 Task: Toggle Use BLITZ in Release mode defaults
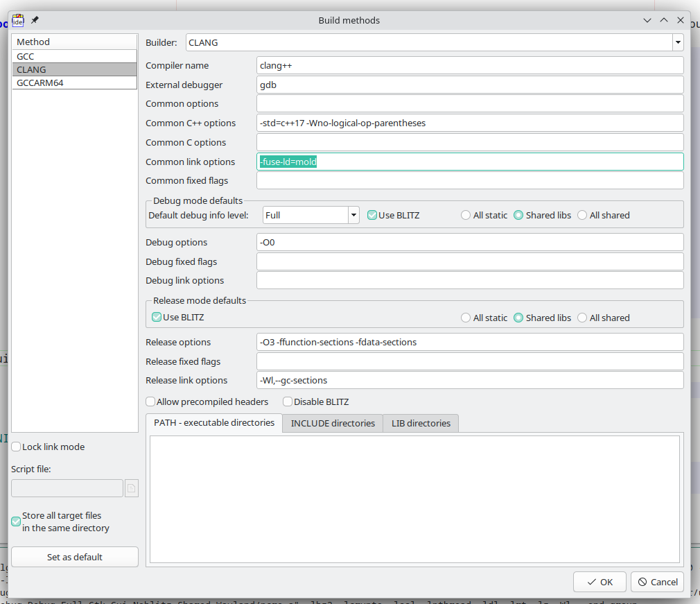pyautogui.click(x=157, y=318)
